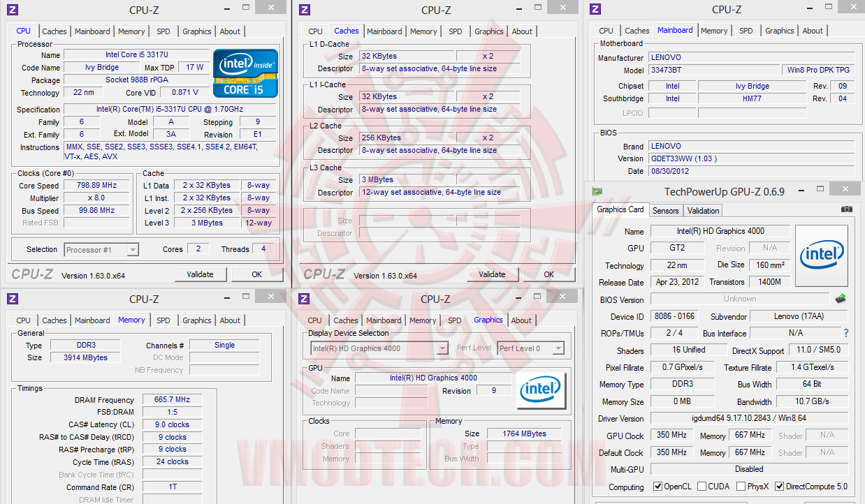Click Validate in the Caches CPU-Z window
Viewport: 865px width, 504px height.
click(x=492, y=274)
